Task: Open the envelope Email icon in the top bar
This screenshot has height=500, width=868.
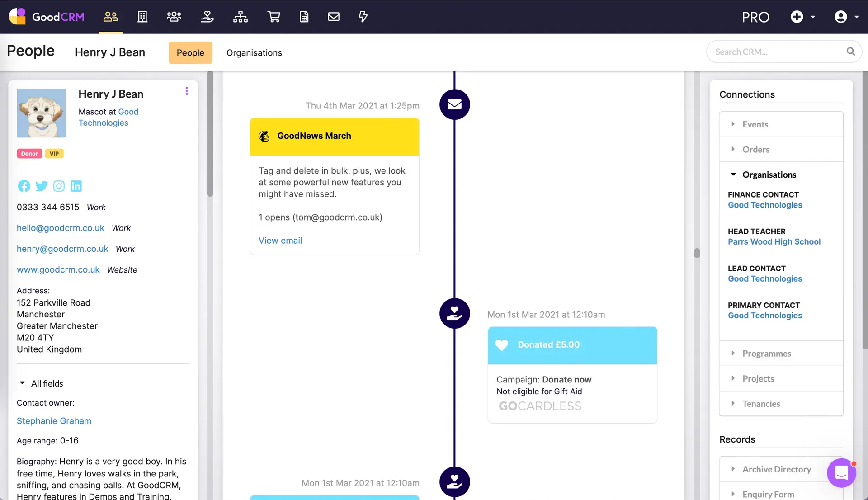Action: [334, 17]
